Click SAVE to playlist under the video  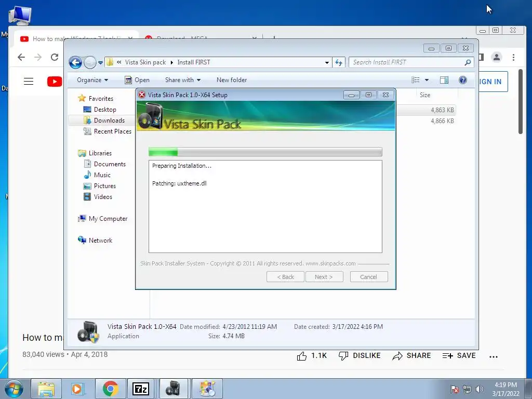(459, 355)
